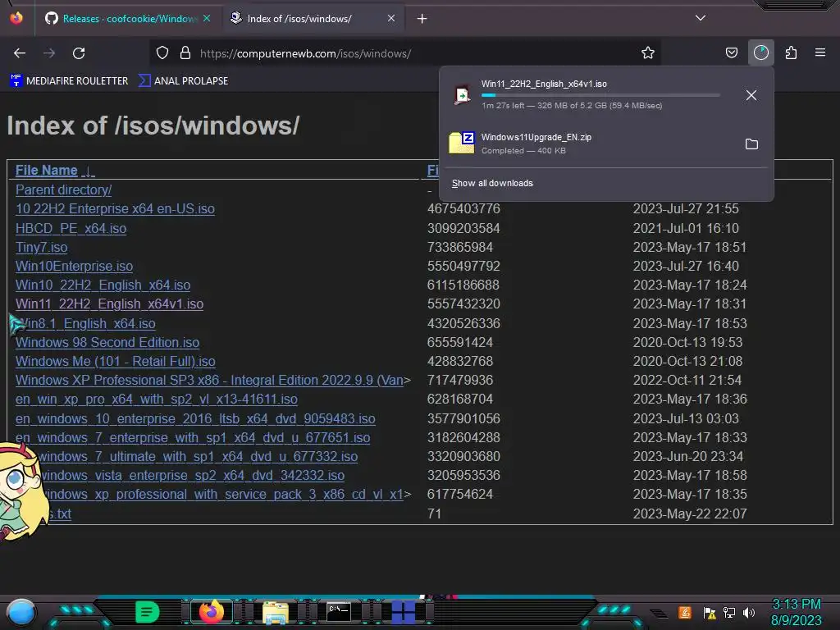Click the Win11 ISO download progress bar
The height and width of the screenshot is (630, 840).
click(600, 95)
